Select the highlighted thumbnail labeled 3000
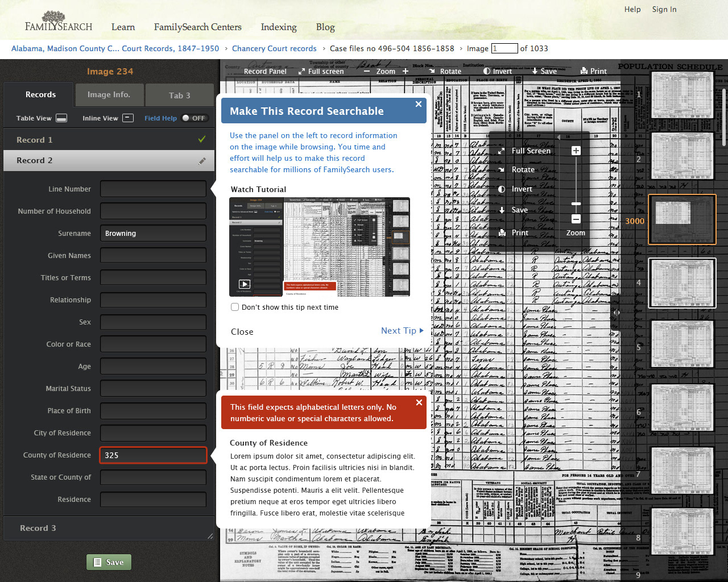This screenshot has height=582, width=728. coord(682,220)
